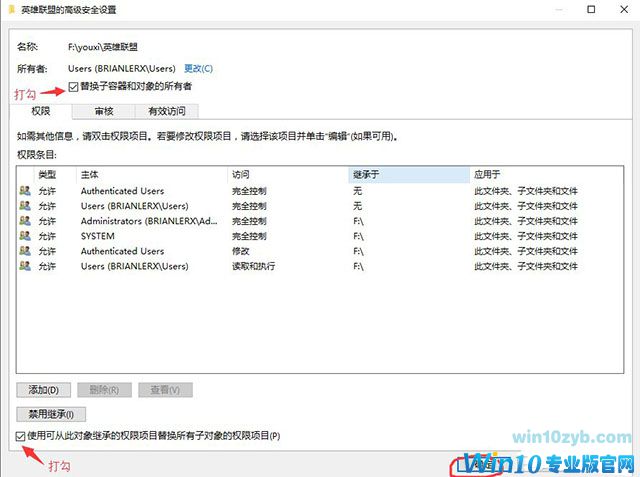The image size is (640, 477).
Task: Select the Administrators (BRIANLERX\Ad... principal entry
Action: pos(149,221)
